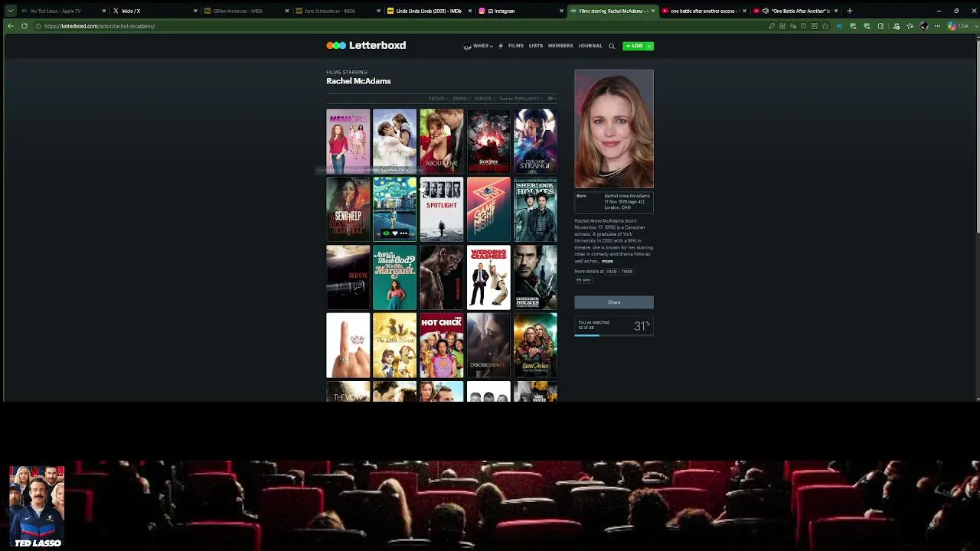
Task: Open the Mean Girls poster
Action: coord(348,142)
